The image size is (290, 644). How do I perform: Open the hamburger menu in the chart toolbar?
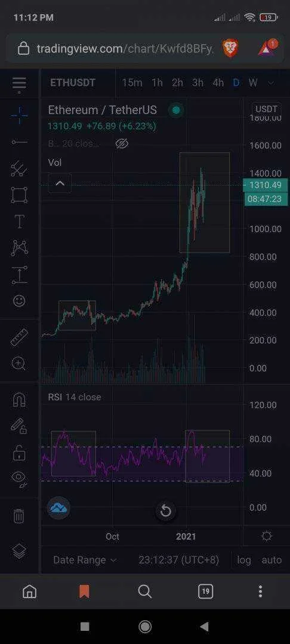19,83
